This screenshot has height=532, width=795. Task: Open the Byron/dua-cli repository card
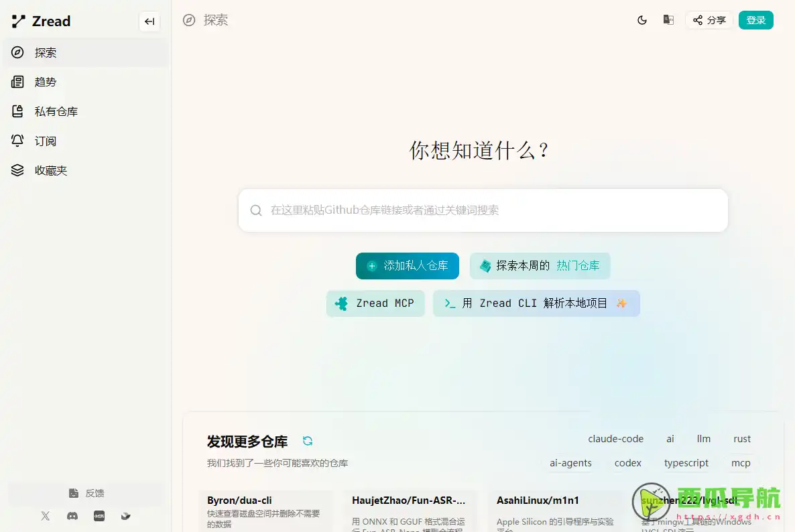(x=266, y=511)
